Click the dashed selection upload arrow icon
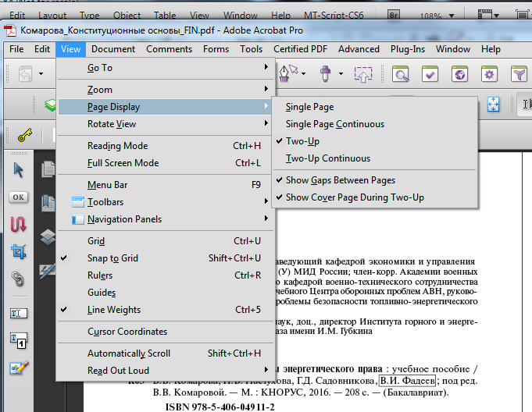The image size is (532, 412). tap(363, 74)
